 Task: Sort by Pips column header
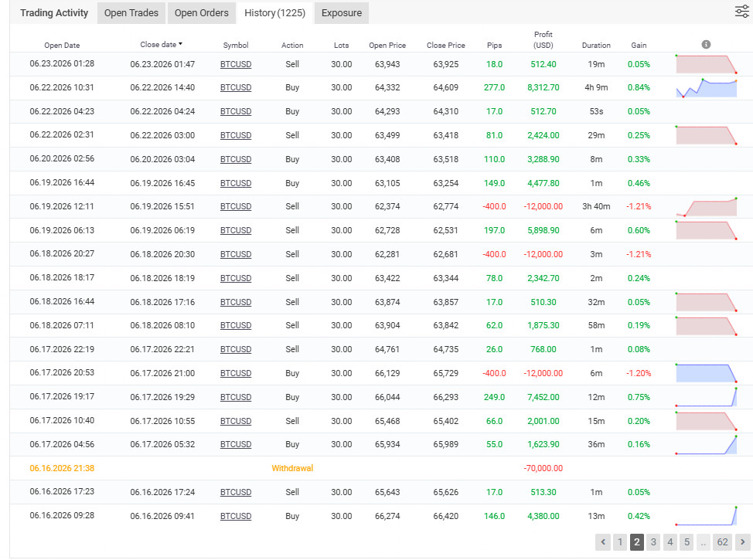point(494,45)
